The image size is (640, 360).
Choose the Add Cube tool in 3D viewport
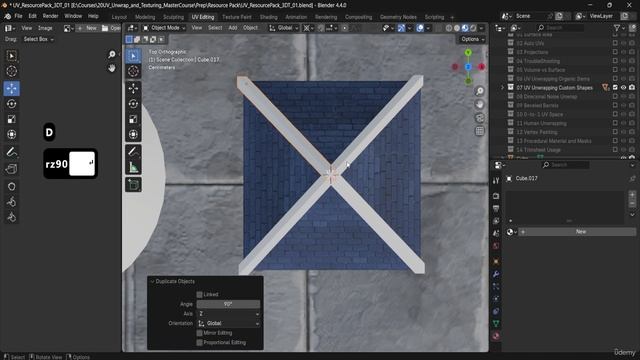[133, 184]
